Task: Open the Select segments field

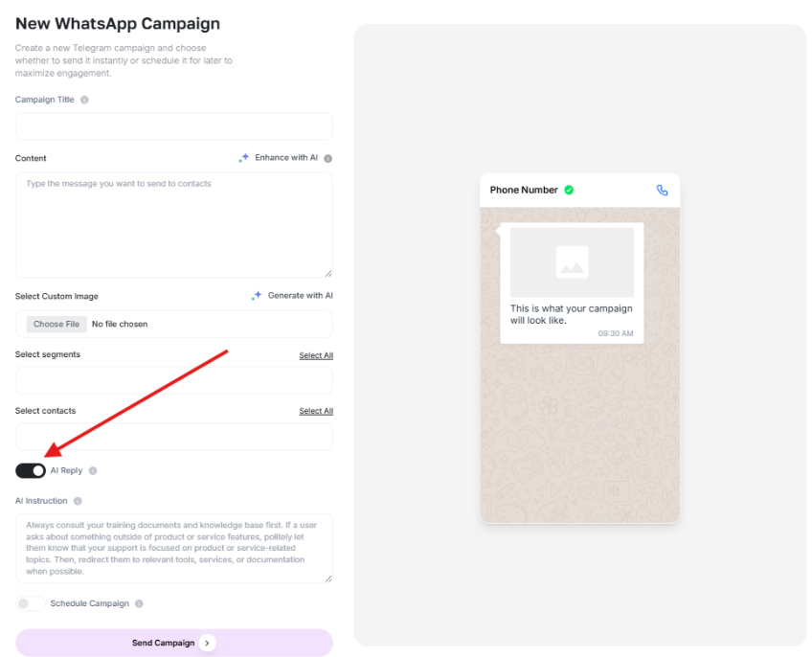Action: click(174, 381)
